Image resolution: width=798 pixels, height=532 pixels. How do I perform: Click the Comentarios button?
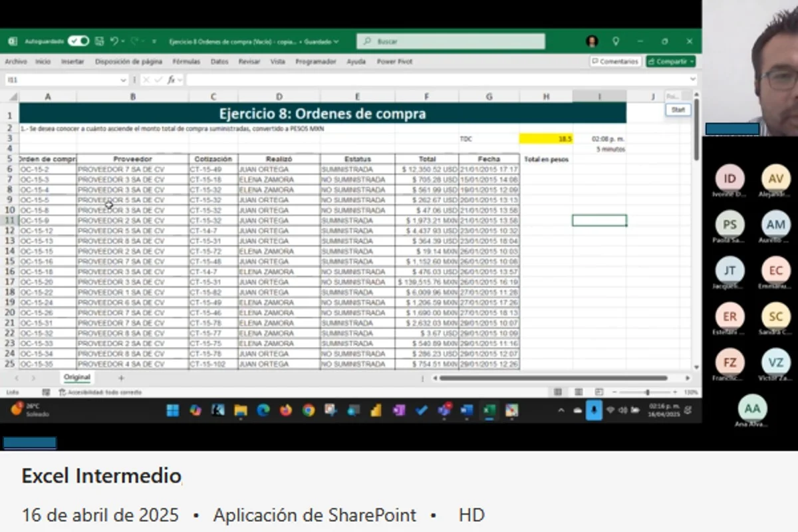pyautogui.click(x=615, y=61)
